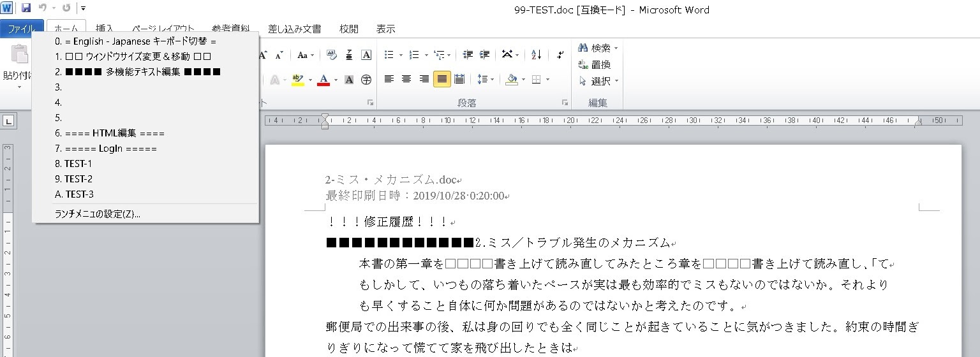
Task: Apply paragraph shading paint bucket
Action: point(511,80)
